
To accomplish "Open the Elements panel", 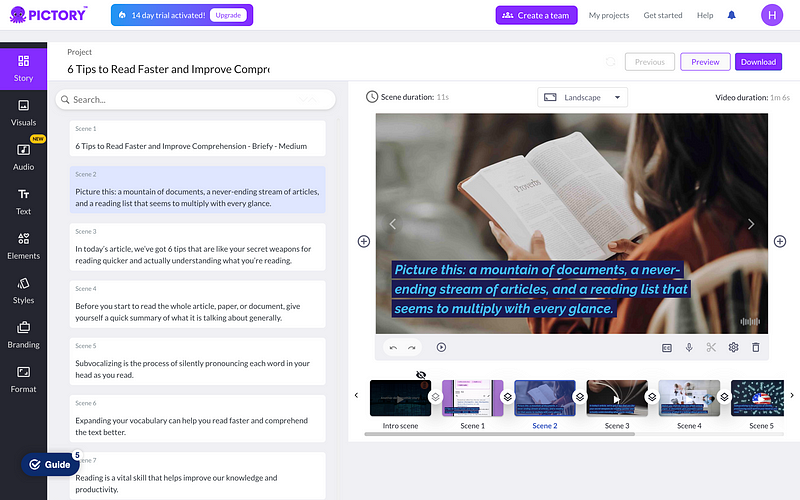I will [x=23, y=246].
